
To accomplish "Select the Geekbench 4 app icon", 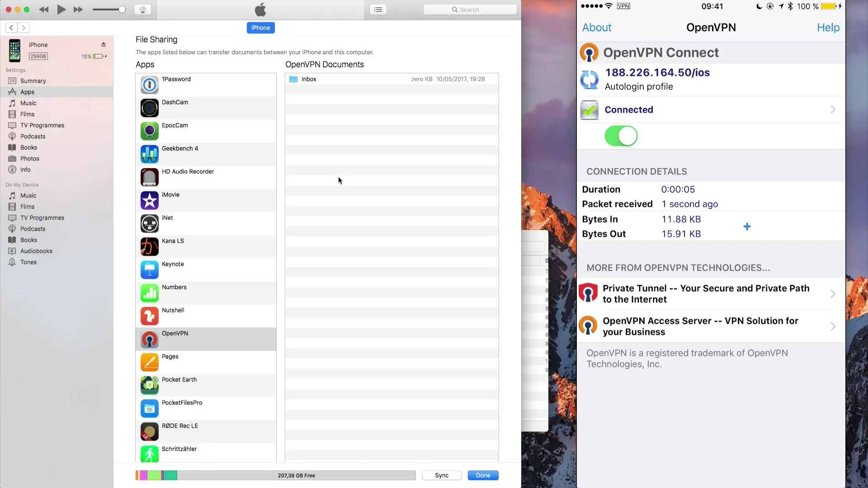I will pyautogui.click(x=149, y=154).
